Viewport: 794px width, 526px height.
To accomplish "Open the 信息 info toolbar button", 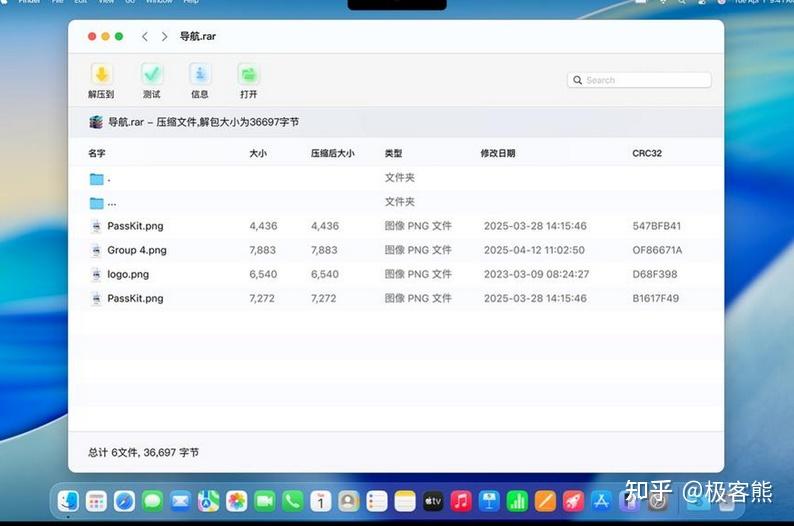I will 200,81.
